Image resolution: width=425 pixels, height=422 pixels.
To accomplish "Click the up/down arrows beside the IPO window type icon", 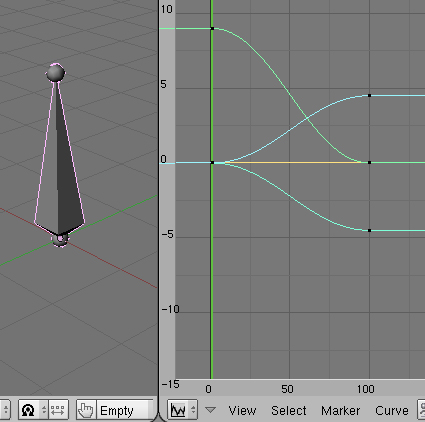I will [x=193, y=410].
